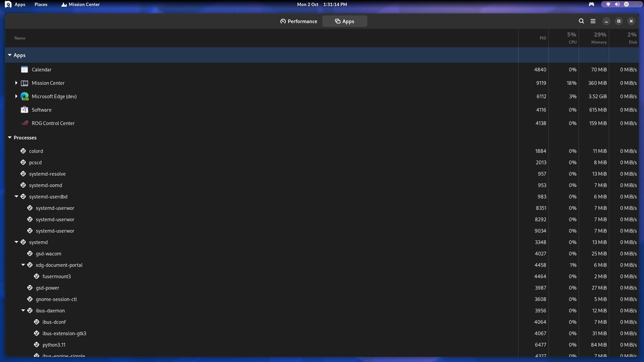644x362 pixels.
Task: Select PID 8292 systemd-userwor row
Action: point(322,219)
